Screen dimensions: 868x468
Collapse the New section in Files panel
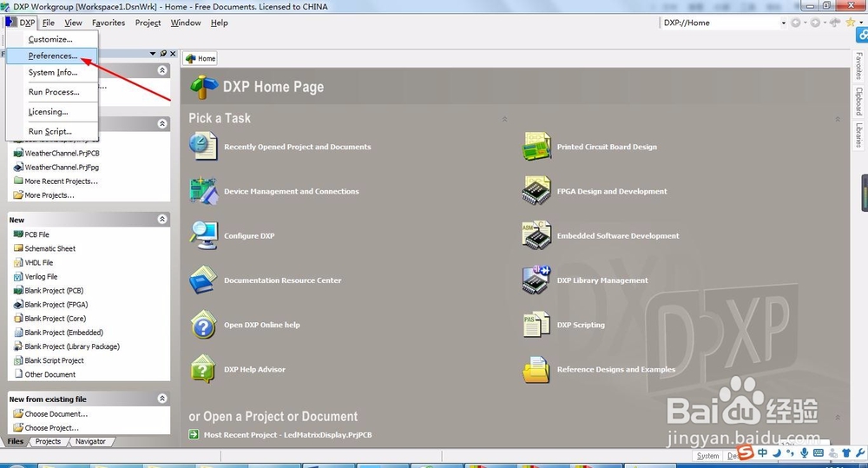(x=162, y=220)
